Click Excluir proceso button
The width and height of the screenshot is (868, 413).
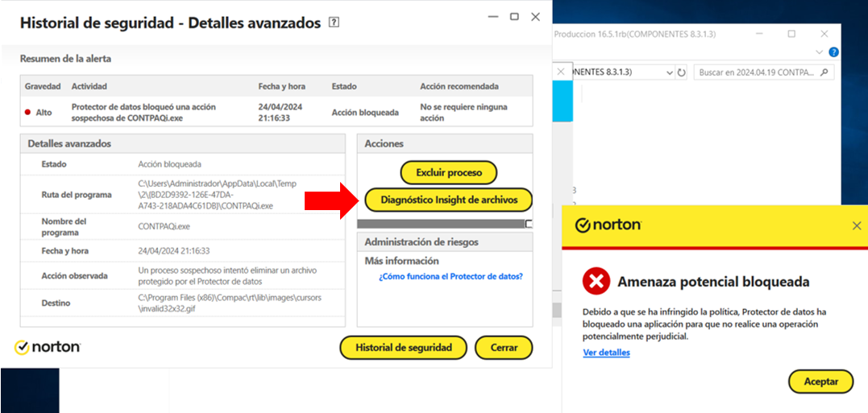pos(448,172)
